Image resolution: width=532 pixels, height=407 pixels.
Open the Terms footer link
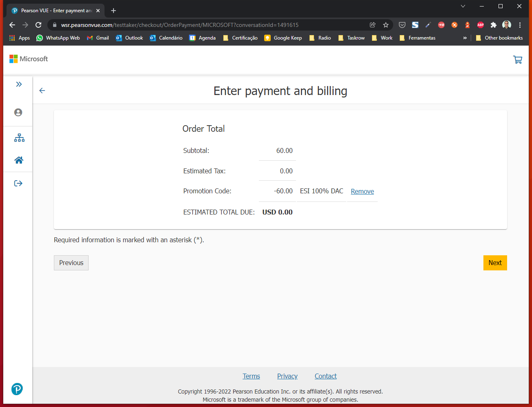(251, 376)
